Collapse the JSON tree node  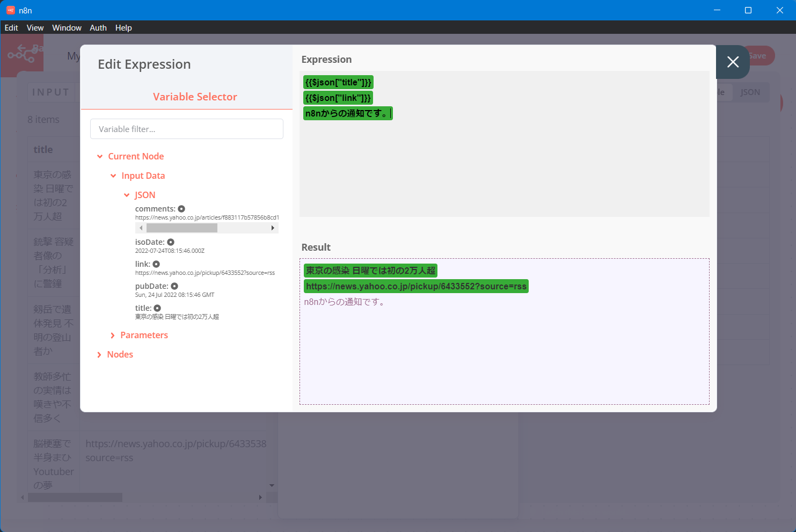[x=127, y=195]
